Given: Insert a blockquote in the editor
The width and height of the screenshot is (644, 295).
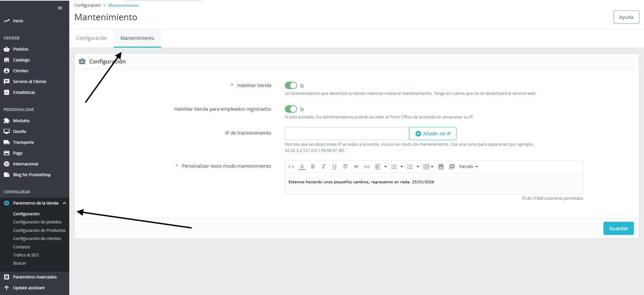Looking at the screenshot, I should (356, 167).
